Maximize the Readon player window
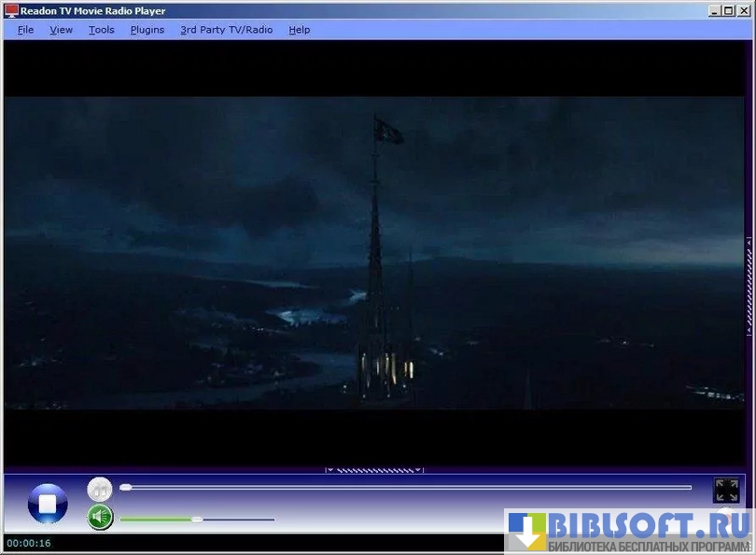This screenshot has width=756, height=555. [727, 11]
